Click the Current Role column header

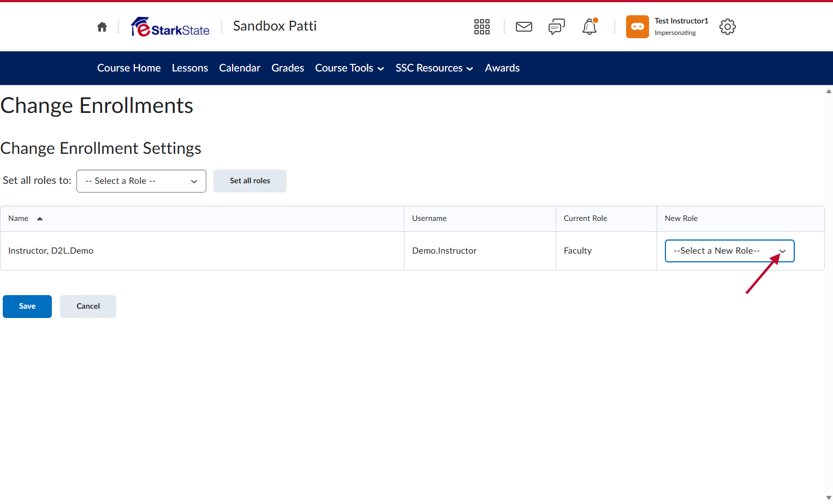tap(585, 219)
